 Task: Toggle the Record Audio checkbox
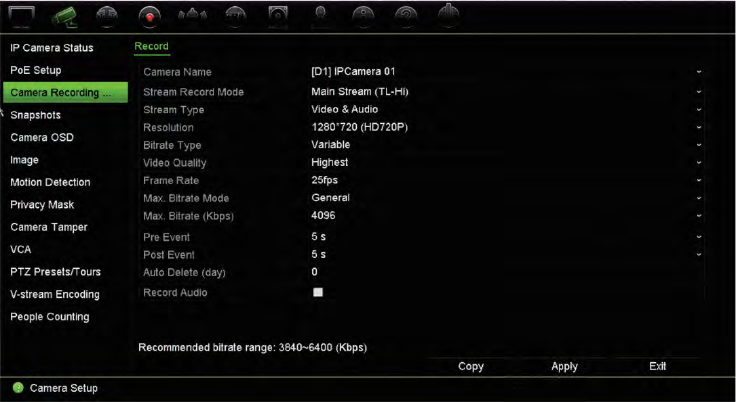click(x=318, y=292)
